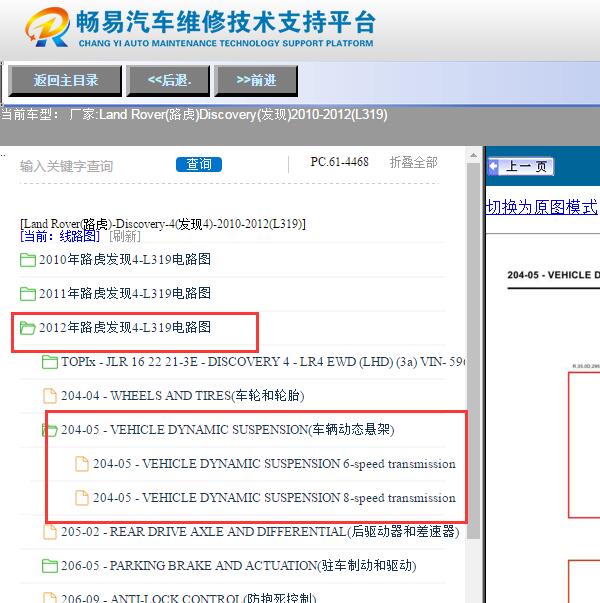Collapse all with 折叠全部

click(x=413, y=162)
